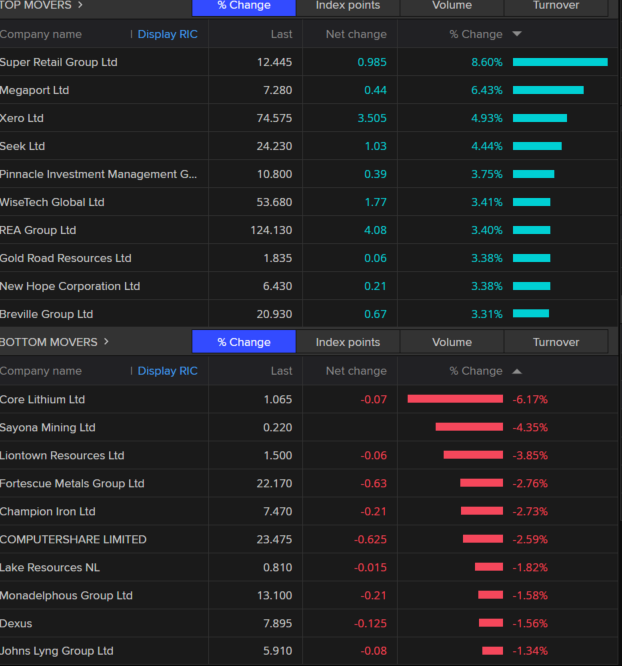Expand the BOTTOM MOVERS chevron arrow

pos(106,341)
